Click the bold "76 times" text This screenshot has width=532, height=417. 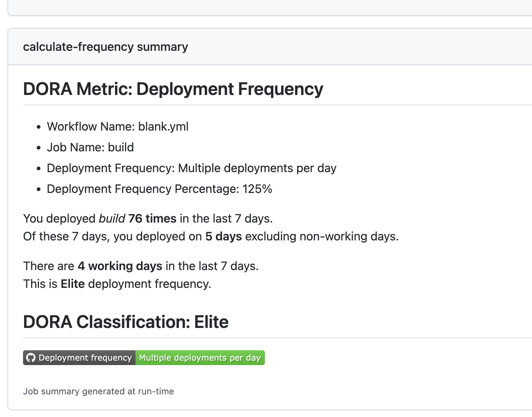152,219
